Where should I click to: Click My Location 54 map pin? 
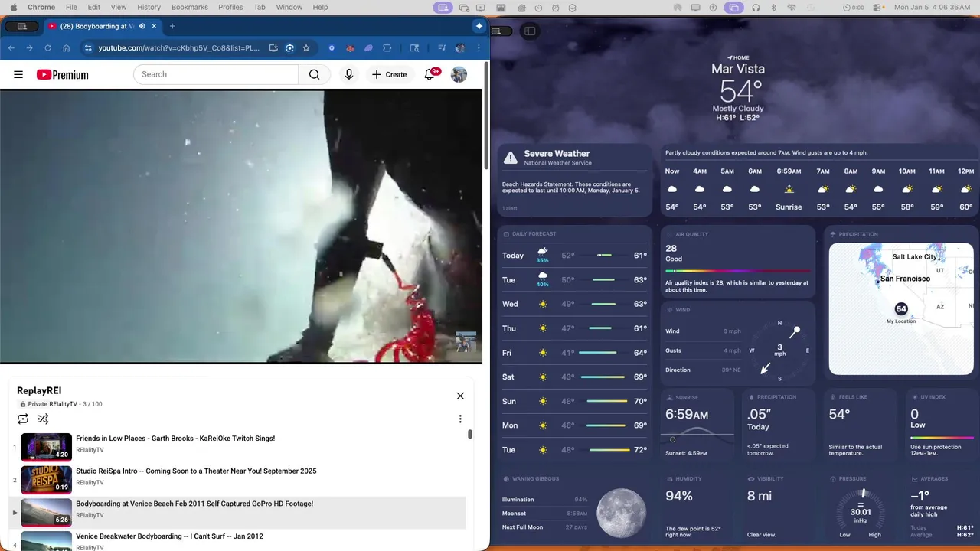(901, 309)
